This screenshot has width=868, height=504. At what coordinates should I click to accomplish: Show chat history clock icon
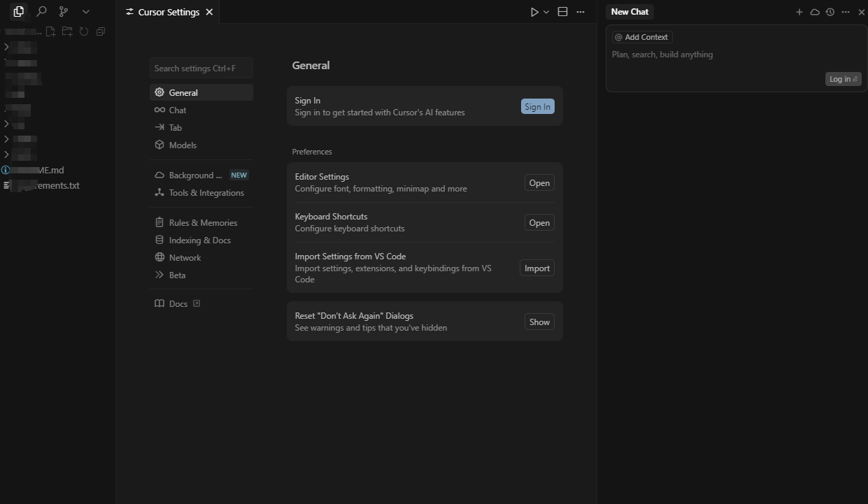[x=830, y=12]
